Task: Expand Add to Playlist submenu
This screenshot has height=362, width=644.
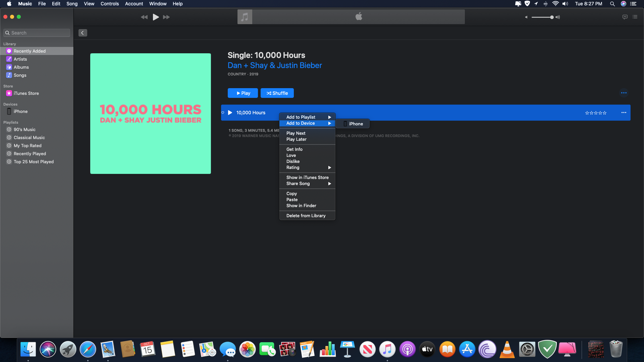Action: click(x=307, y=117)
